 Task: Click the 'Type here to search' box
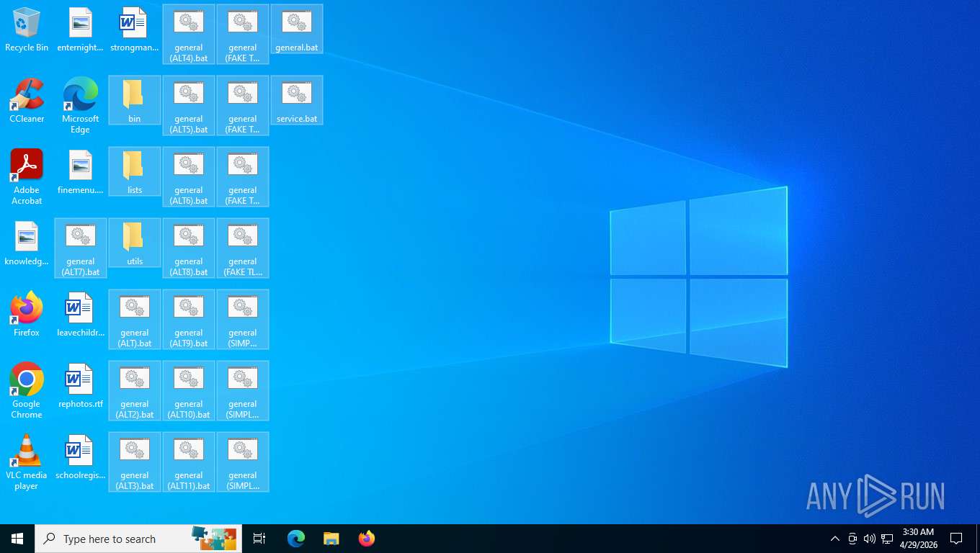pos(138,539)
